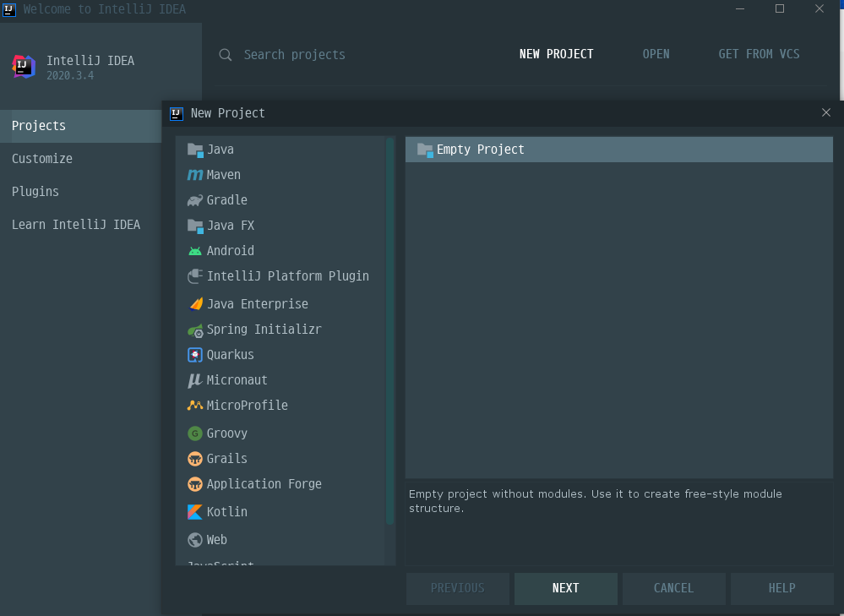This screenshot has width=844, height=616.
Task: Click the Kotlin K icon
Action: (195, 512)
